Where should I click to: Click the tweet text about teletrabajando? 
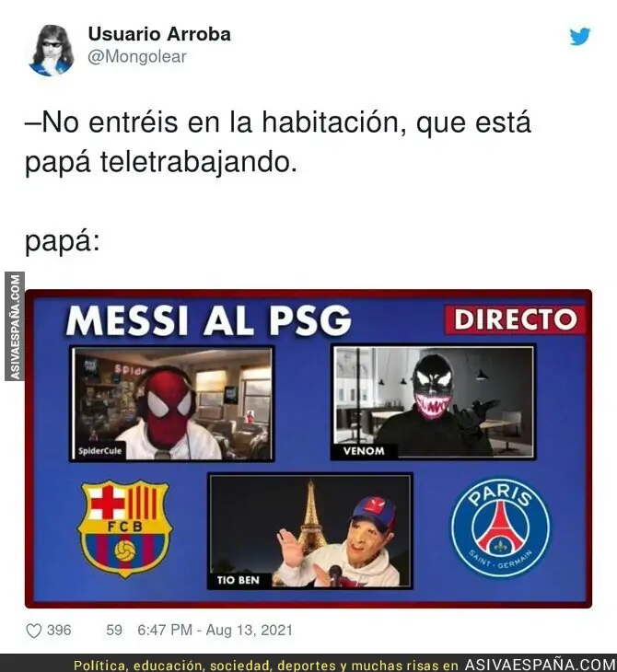[x=278, y=143]
